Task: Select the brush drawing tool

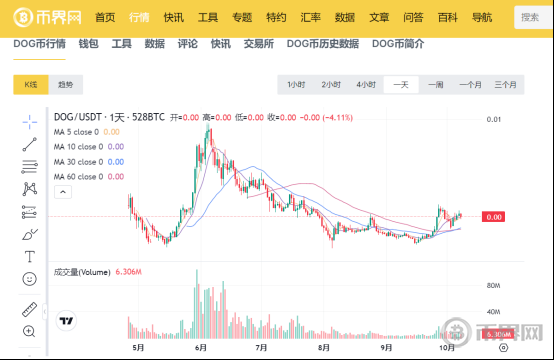Action: 30,234
